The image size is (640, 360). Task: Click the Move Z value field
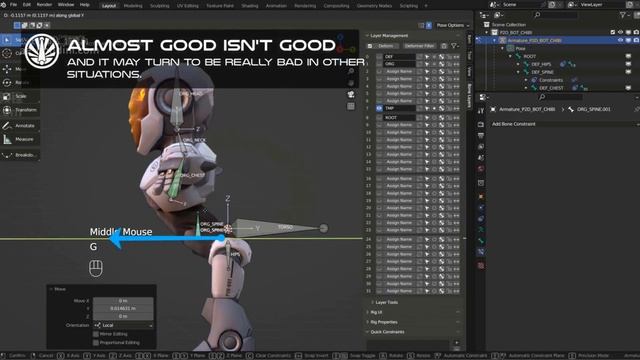pos(123,316)
